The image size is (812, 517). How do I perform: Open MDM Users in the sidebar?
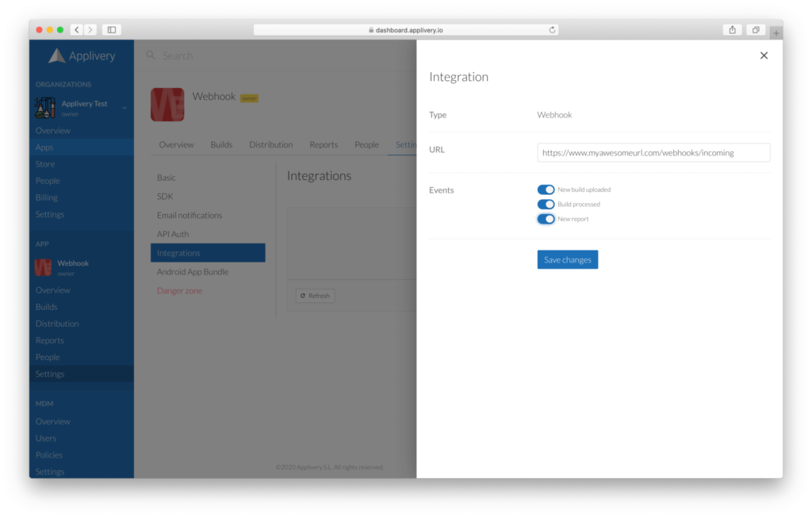[82, 438]
